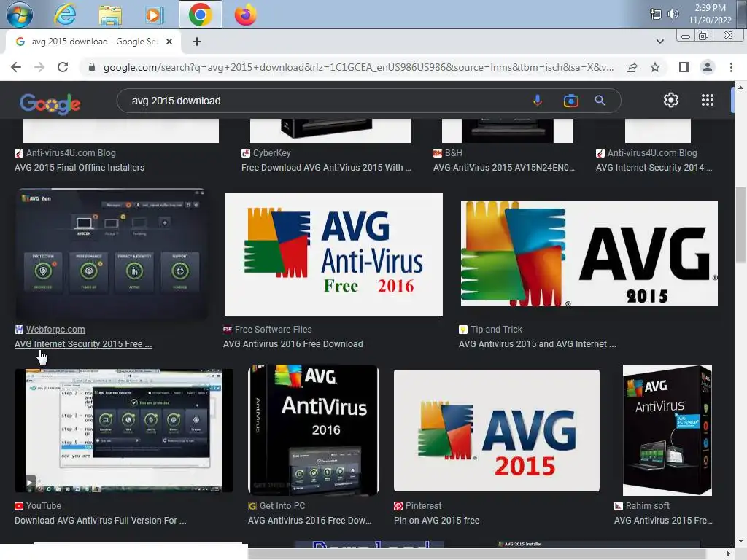747x560 pixels.
Task: Open the Pinterest AVG 2015 logo image
Action: click(496, 430)
